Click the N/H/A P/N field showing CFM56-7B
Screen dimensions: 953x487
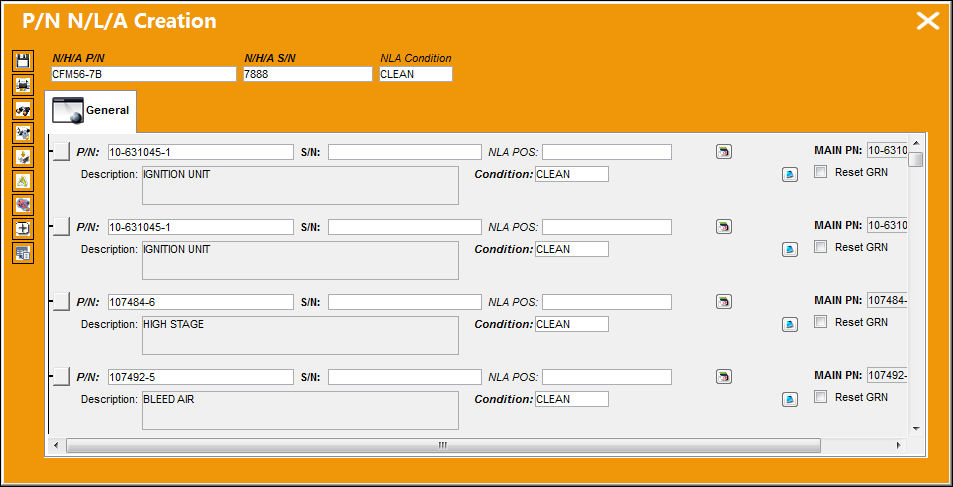point(143,74)
